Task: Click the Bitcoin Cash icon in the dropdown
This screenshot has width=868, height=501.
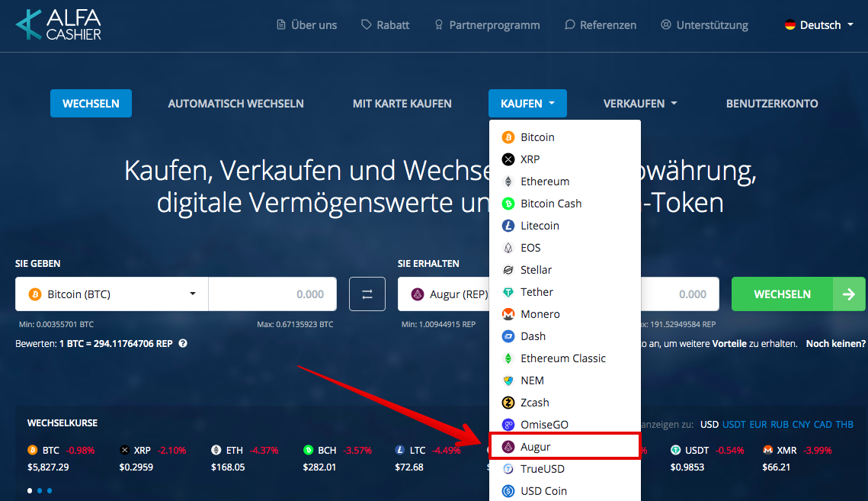Action: pos(508,204)
